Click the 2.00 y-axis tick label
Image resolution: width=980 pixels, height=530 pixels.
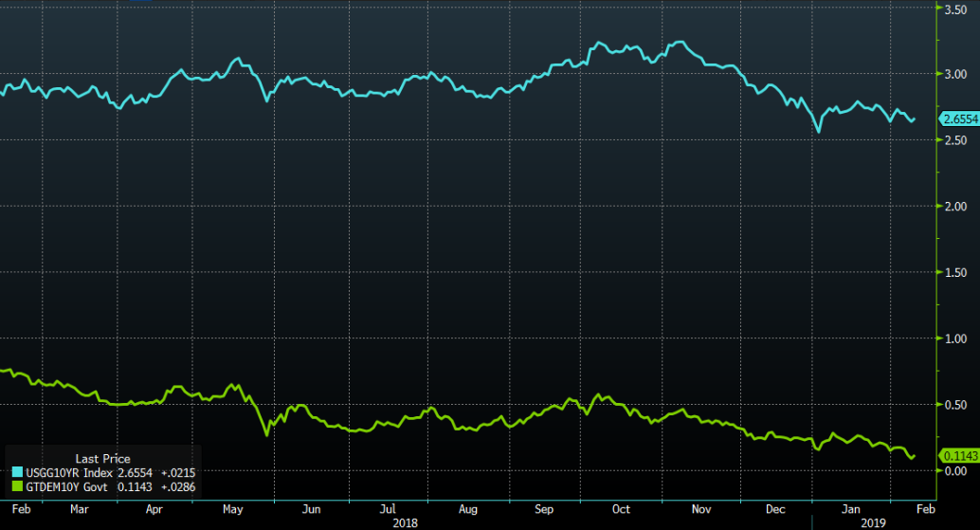pyautogui.click(x=955, y=207)
